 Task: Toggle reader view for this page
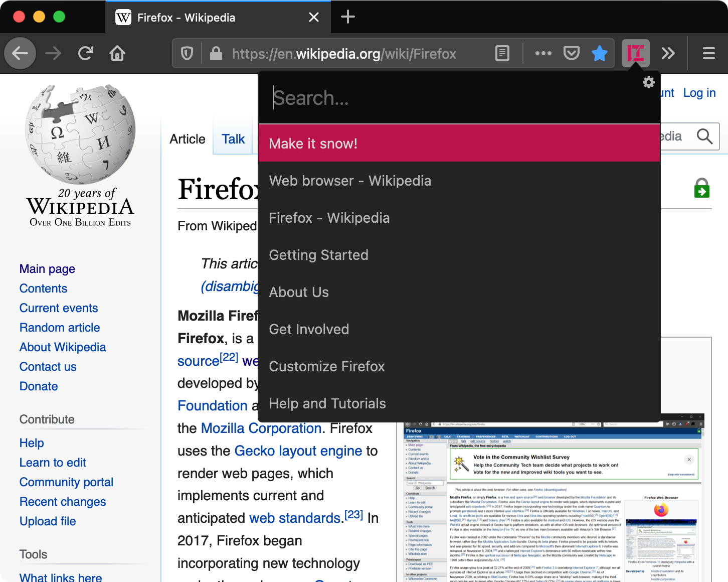pos(502,53)
